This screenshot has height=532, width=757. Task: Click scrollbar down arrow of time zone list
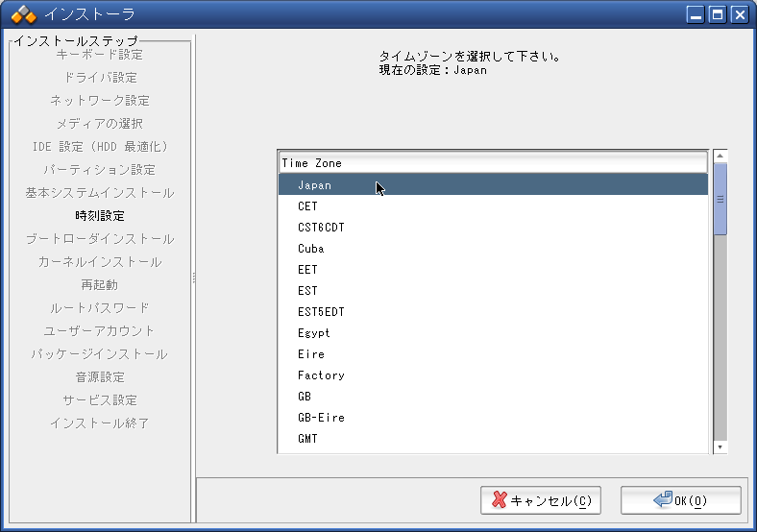[720, 447]
